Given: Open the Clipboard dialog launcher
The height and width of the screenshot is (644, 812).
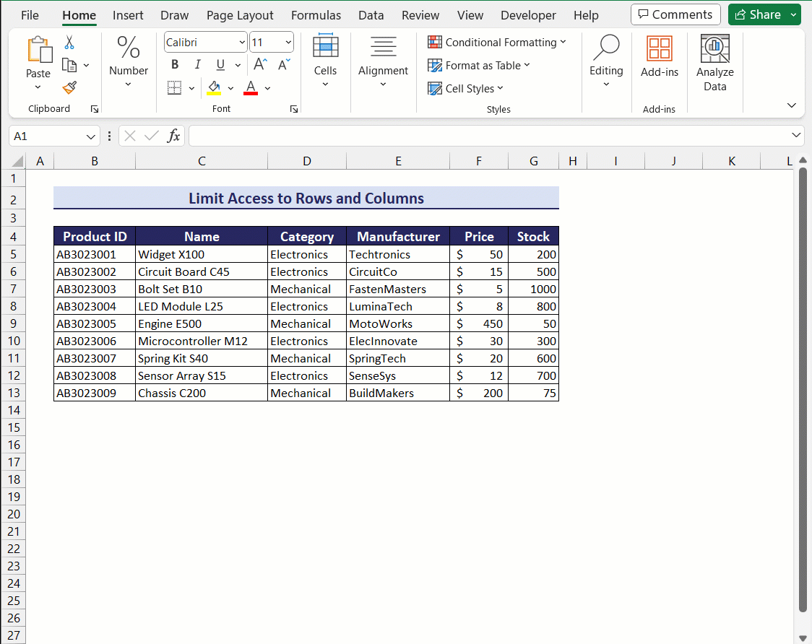Looking at the screenshot, I should (95, 109).
